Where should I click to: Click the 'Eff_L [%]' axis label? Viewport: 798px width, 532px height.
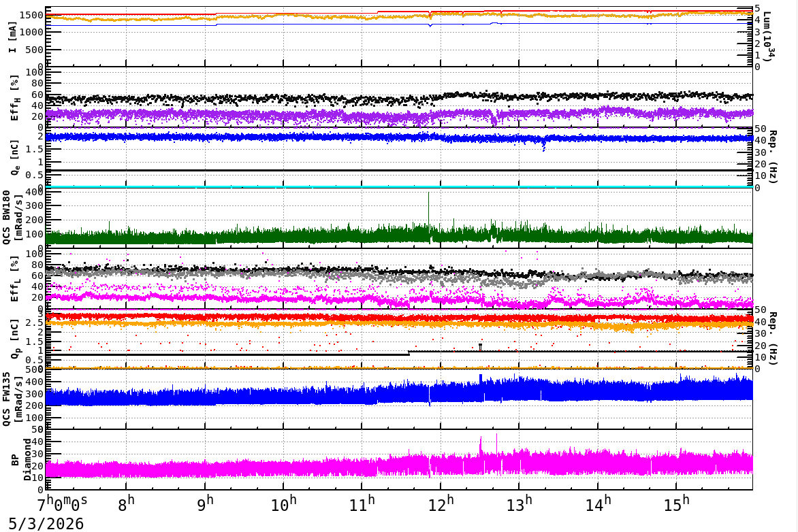(x=14, y=279)
